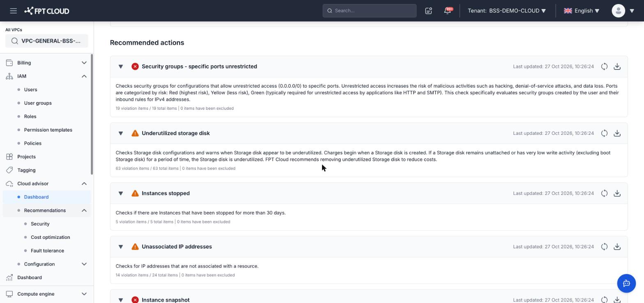Click the warning icon for Underutilized storage disk
The width and height of the screenshot is (644, 303).
click(x=135, y=133)
